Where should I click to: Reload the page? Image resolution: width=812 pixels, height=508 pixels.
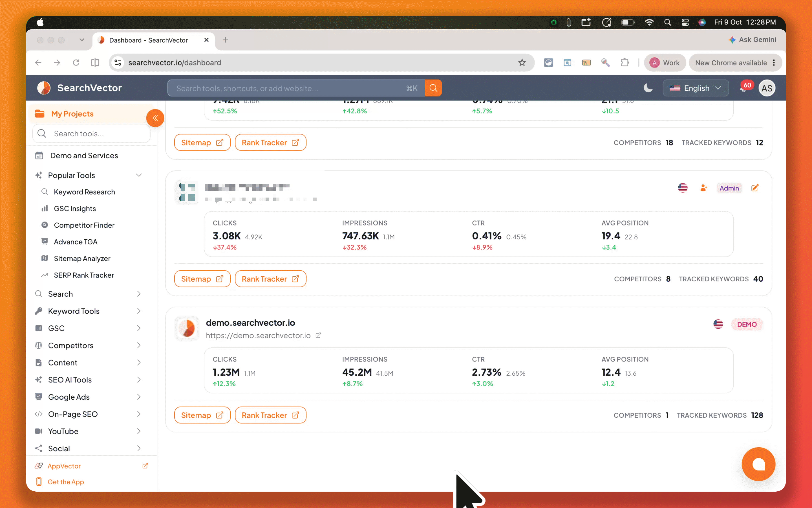(x=76, y=62)
